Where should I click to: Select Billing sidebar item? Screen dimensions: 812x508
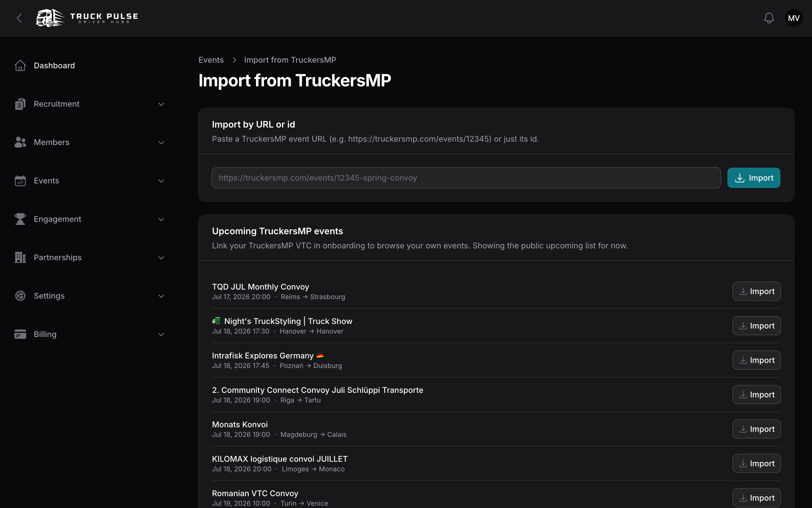(90, 334)
